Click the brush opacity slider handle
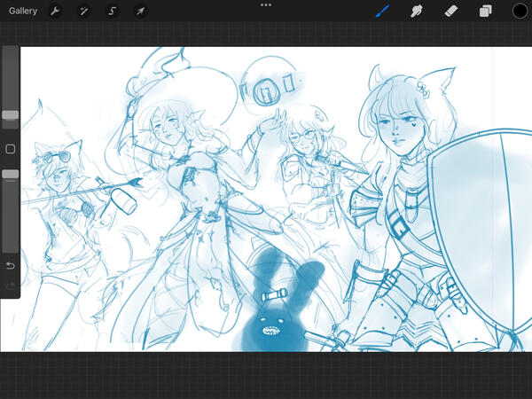 (x=10, y=175)
